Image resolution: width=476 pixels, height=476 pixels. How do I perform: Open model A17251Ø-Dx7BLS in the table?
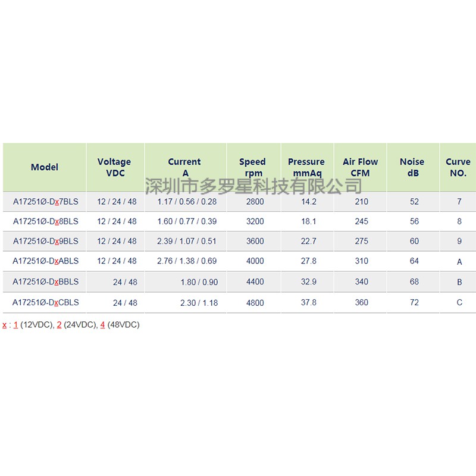click(x=46, y=202)
